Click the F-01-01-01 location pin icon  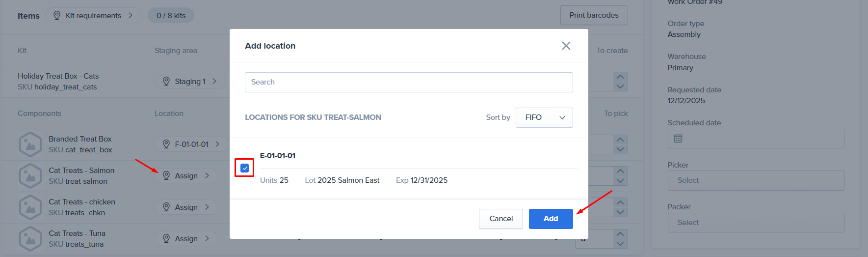166,144
